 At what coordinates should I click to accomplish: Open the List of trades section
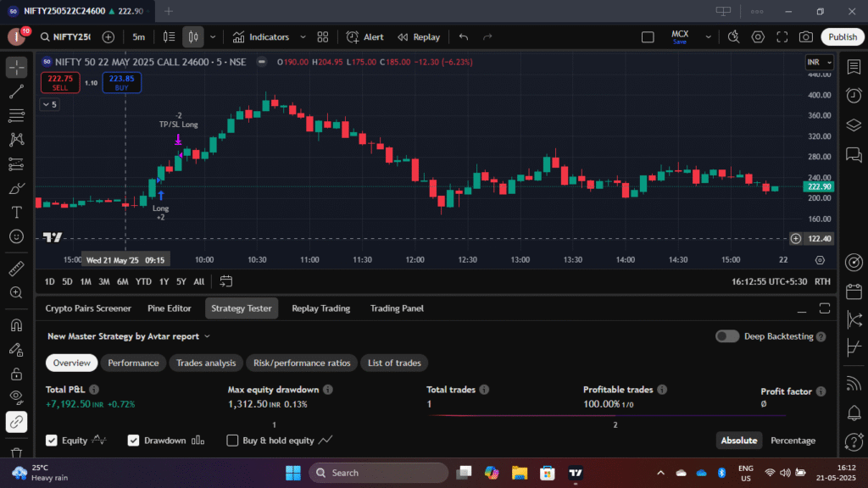pos(395,363)
